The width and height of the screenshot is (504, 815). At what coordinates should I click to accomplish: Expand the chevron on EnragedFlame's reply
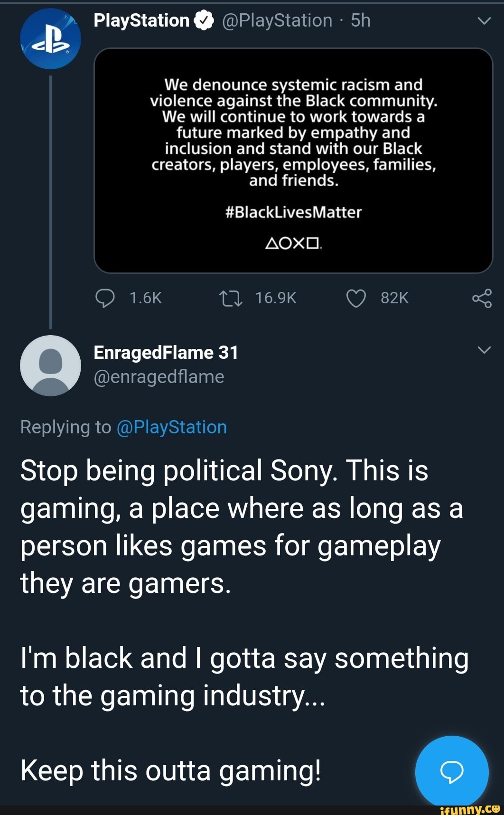484,350
